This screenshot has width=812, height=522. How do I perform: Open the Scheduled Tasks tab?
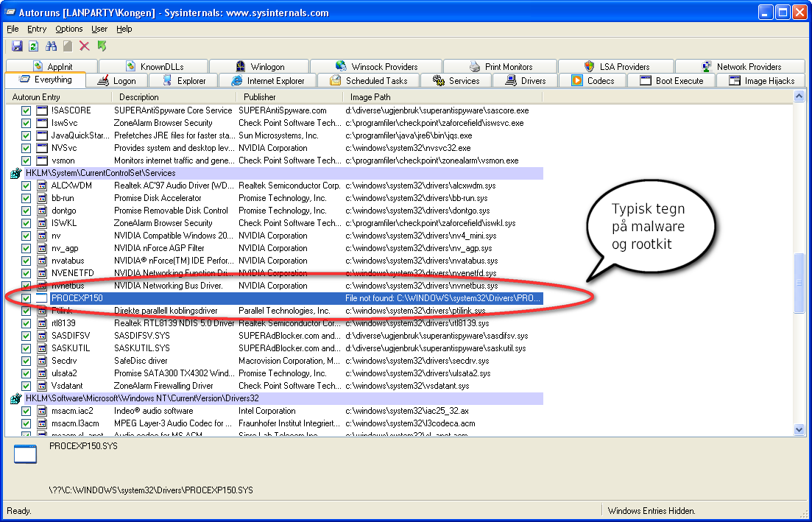coord(370,81)
